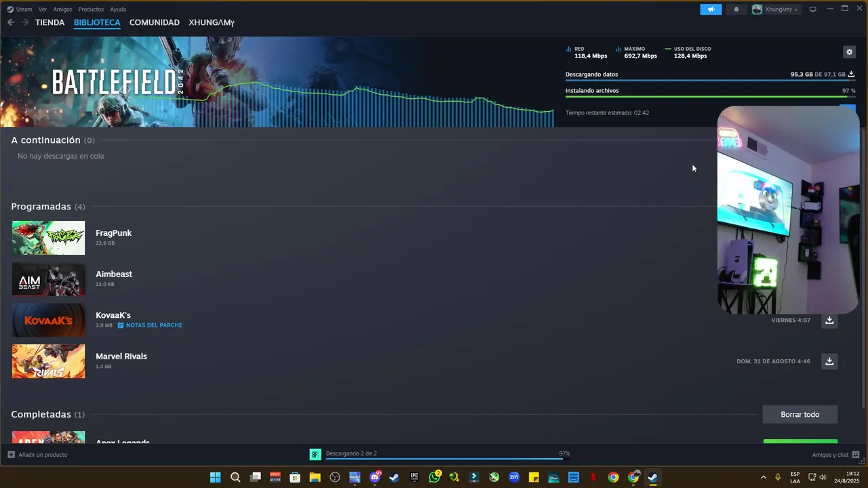868x488 pixels.
Task: Click the Battlefield 2042 banner logo
Action: [x=118, y=82]
